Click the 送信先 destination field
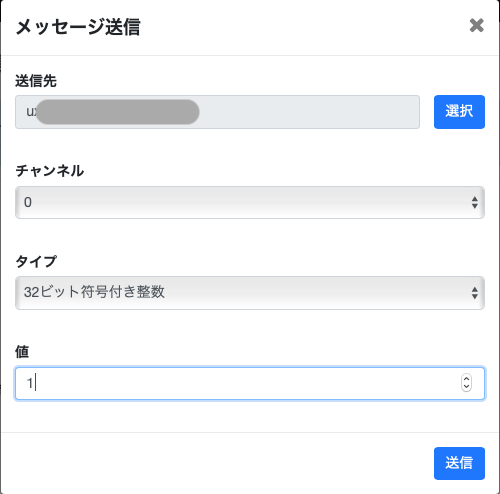The image size is (500, 494). (x=217, y=112)
